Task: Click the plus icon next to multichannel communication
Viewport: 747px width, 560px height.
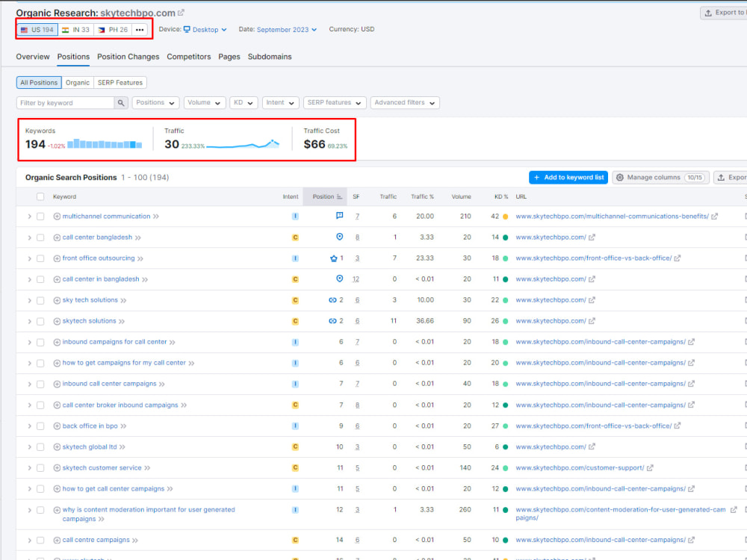Action: point(57,217)
